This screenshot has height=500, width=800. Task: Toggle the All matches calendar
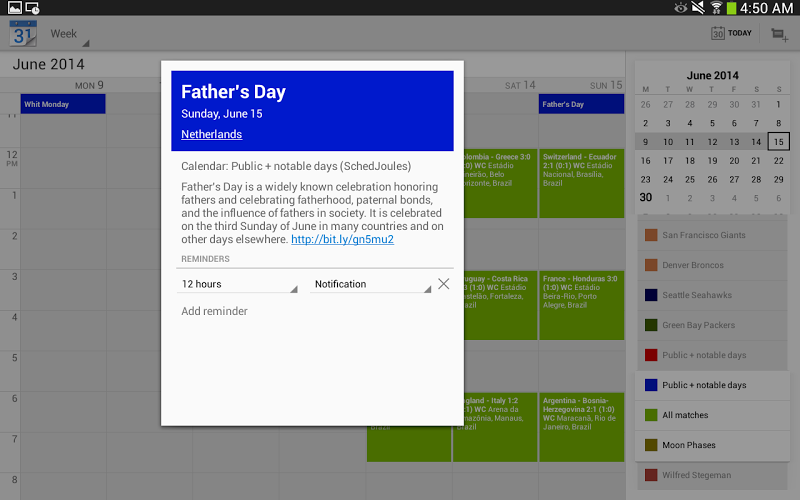coord(712,415)
